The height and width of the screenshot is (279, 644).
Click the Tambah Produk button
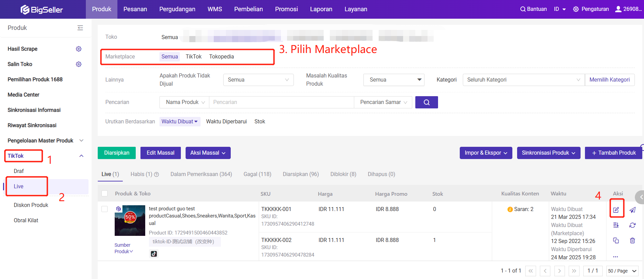tap(613, 153)
